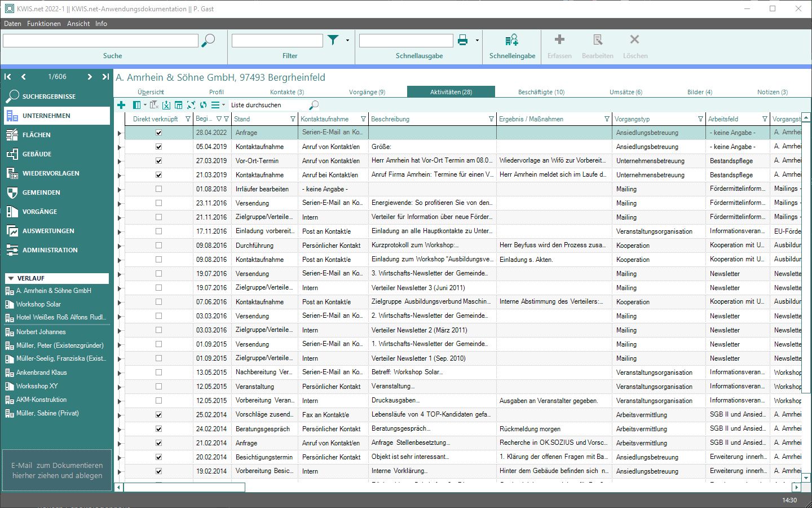The width and height of the screenshot is (812, 508).
Task: Collapse the Verlauf panel
Action: [x=11, y=278]
